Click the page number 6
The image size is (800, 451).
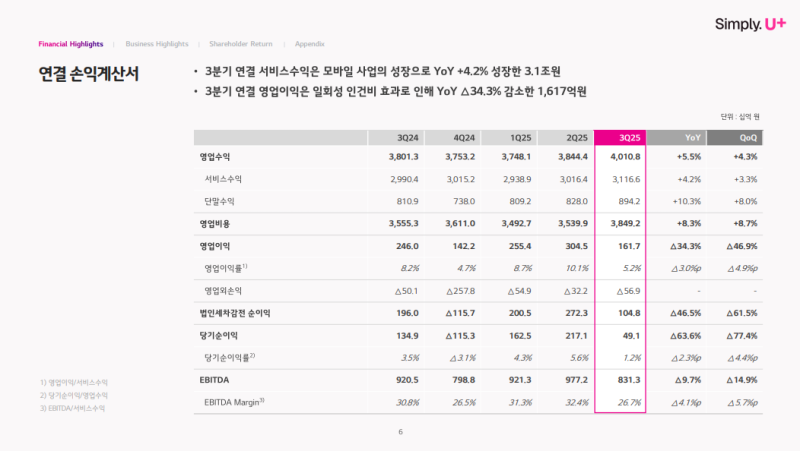tap(400, 432)
